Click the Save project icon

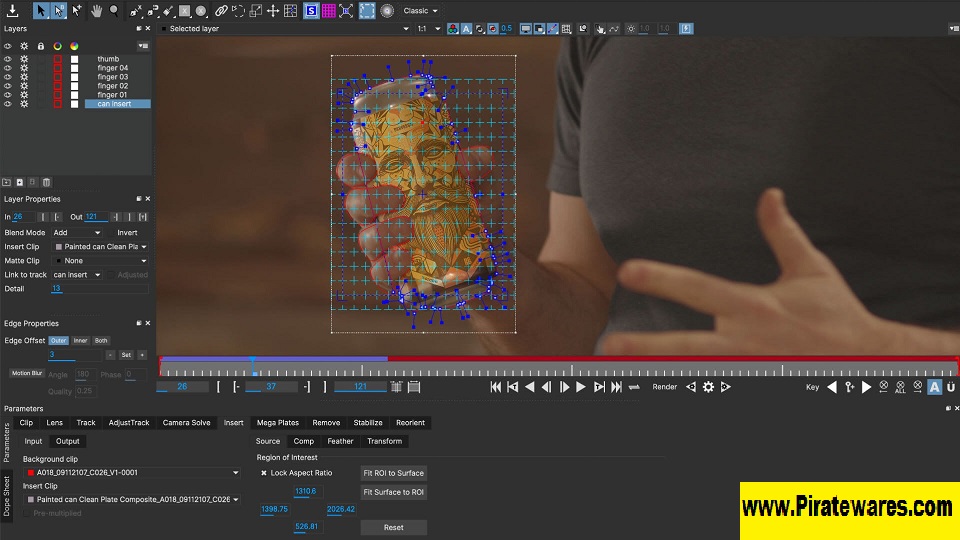[13, 11]
